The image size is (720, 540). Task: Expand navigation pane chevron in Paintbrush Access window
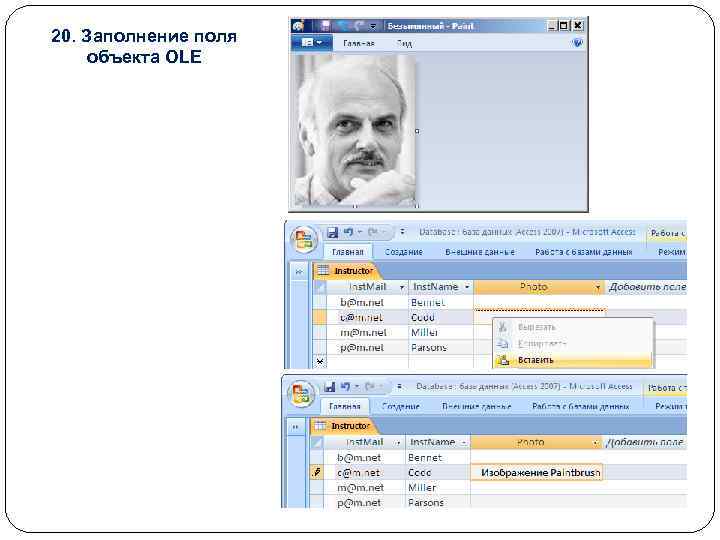(x=296, y=427)
